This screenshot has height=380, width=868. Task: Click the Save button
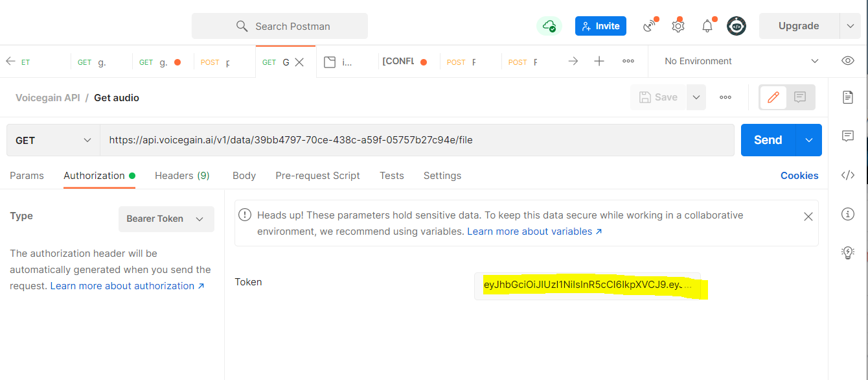[658, 97]
